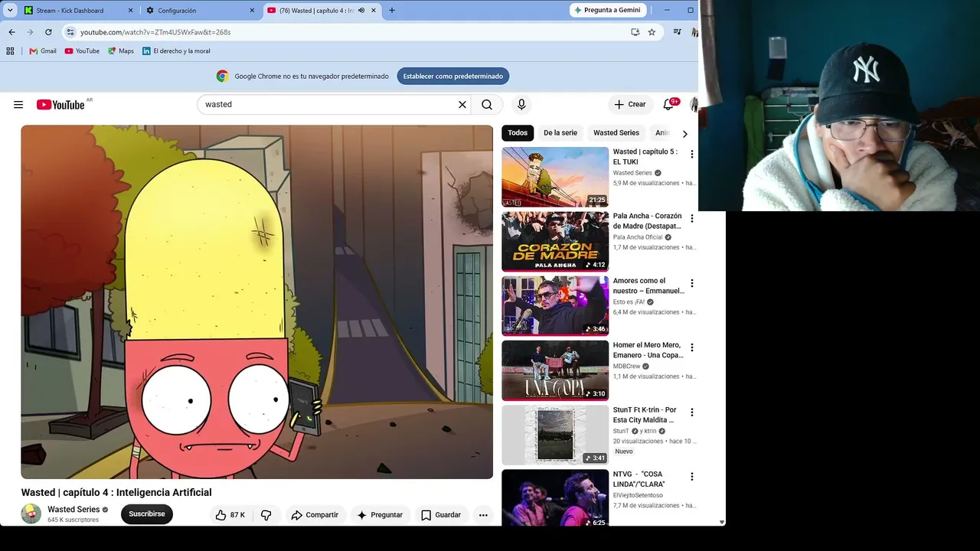
Task: Start voice search with the microphone
Action: (521, 105)
